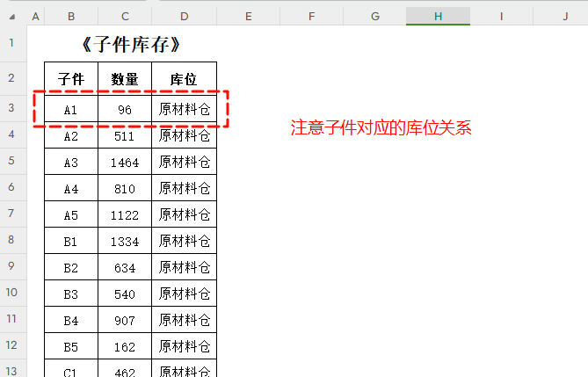This screenshot has height=377, width=588.
Task: Select row 3 header
Action: pyautogui.click(x=11, y=108)
